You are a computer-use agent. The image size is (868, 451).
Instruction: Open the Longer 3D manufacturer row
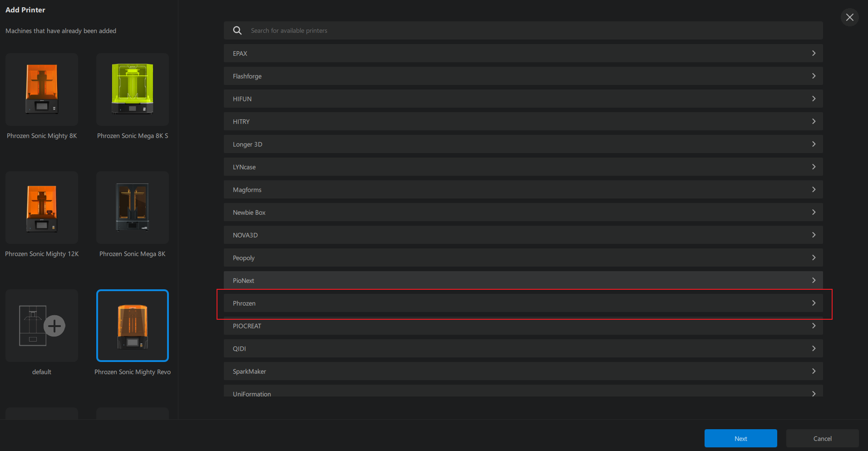(x=523, y=144)
